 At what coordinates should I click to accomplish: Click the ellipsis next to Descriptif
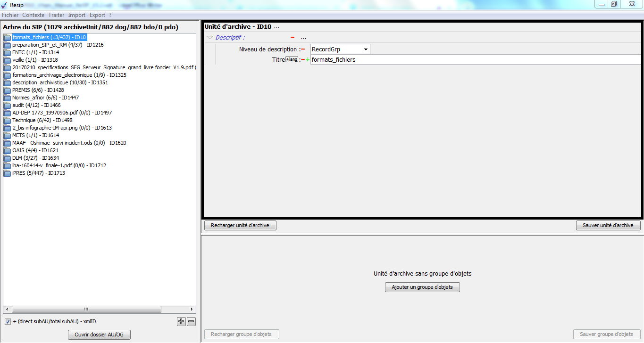tap(303, 38)
